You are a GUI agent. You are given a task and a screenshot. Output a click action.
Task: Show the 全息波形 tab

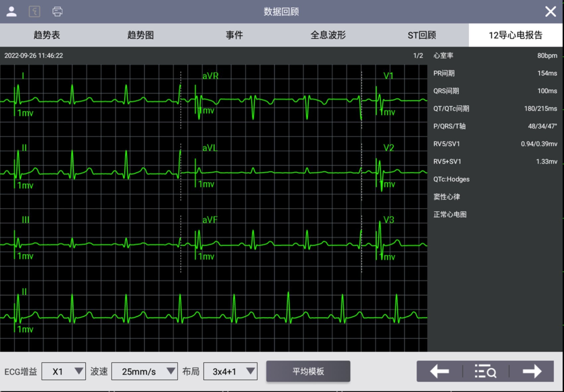[x=328, y=35]
